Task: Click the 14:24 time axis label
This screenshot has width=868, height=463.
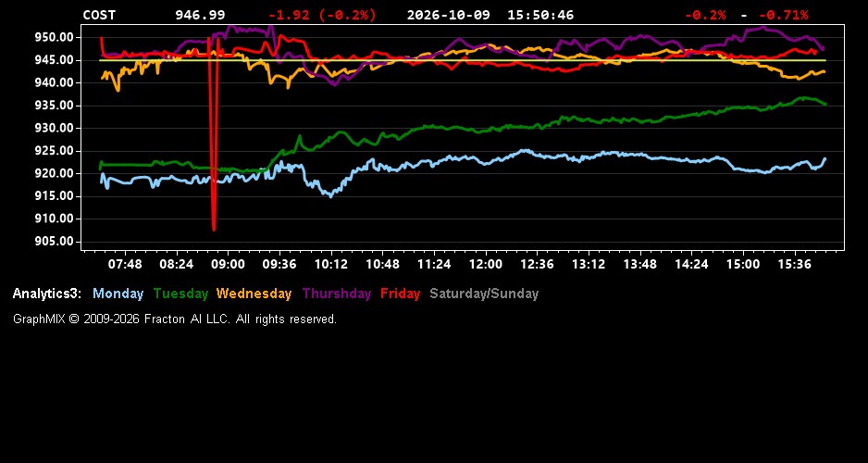Action: 691,264
